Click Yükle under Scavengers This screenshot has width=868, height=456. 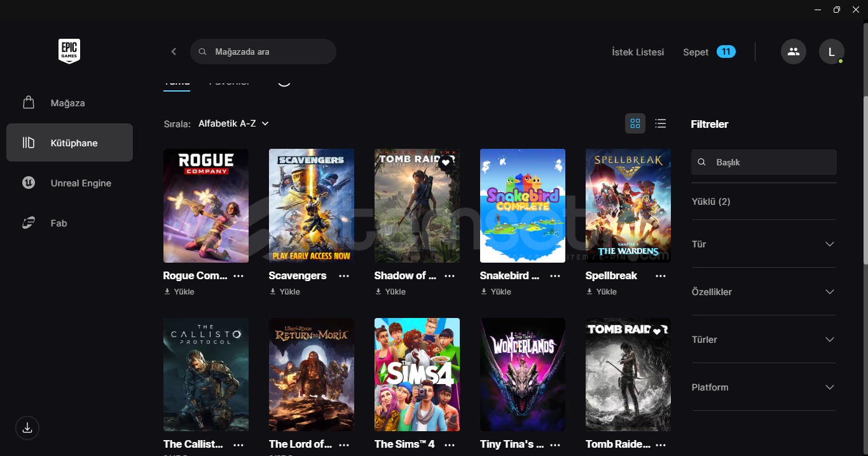click(285, 292)
